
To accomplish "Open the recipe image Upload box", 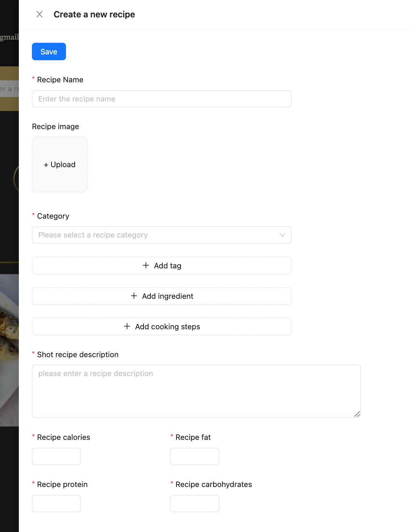I will [x=59, y=165].
